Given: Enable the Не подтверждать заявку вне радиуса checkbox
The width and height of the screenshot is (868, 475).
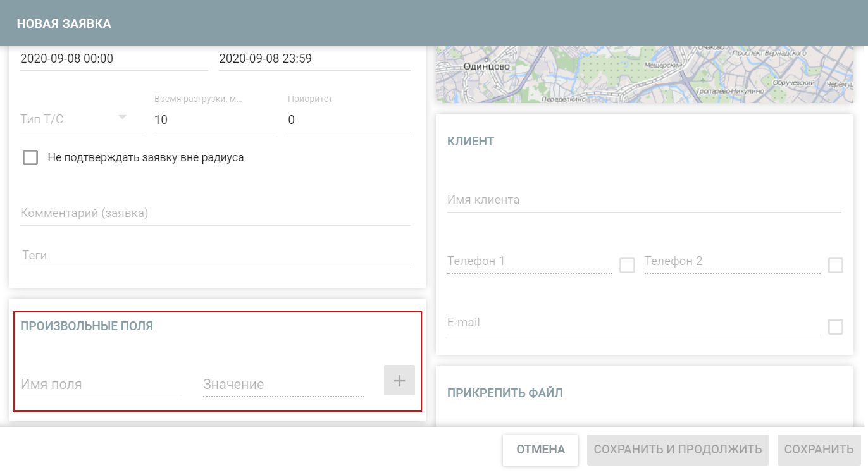Looking at the screenshot, I should tap(30, 157).
